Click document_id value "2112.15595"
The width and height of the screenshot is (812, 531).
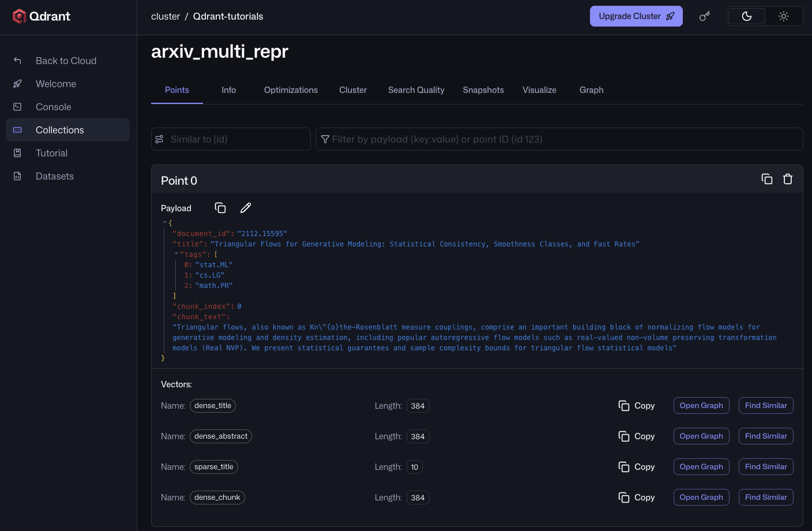click(x=262, y=234)
